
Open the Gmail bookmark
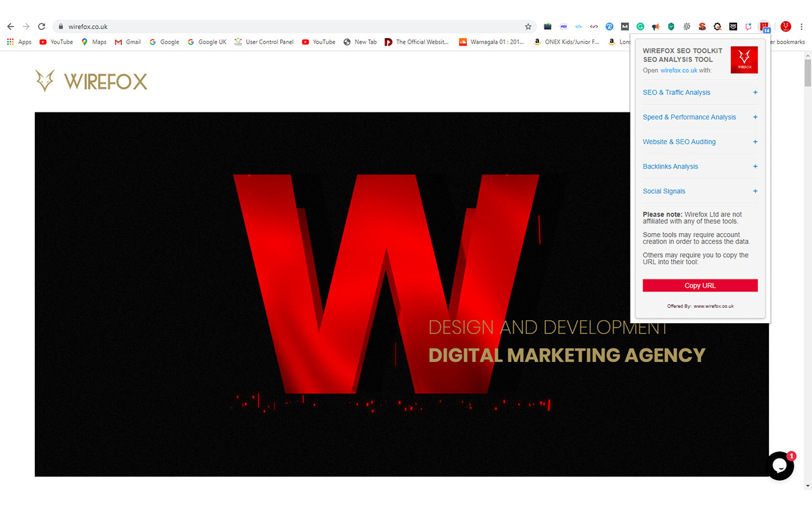[x=128, y=42]
